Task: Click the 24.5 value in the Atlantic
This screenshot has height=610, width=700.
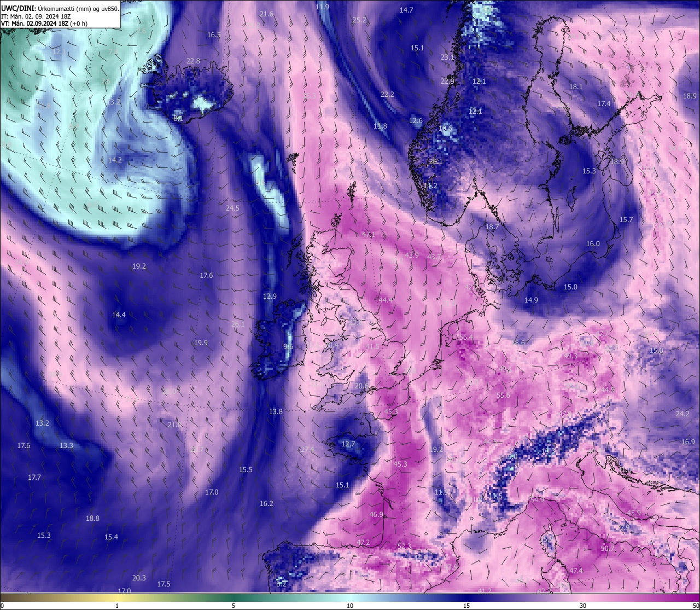Action: click(x=232, y=208)
